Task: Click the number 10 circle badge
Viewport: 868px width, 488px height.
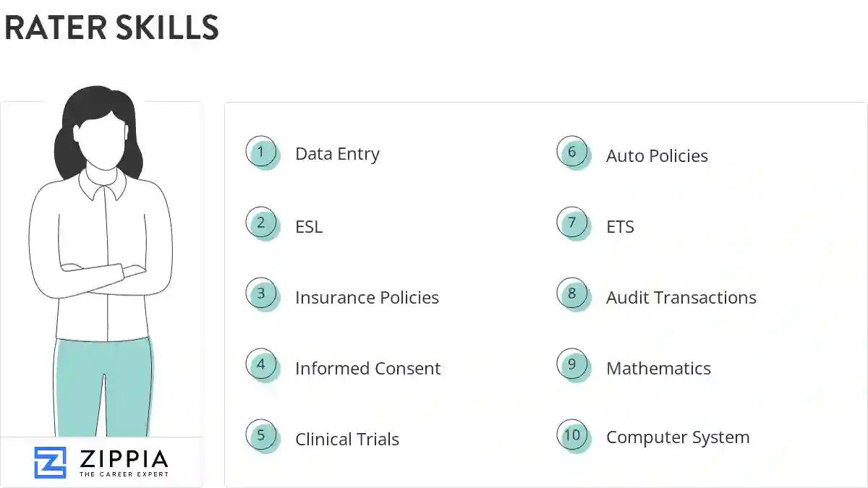Action: (x=573, y=436)
